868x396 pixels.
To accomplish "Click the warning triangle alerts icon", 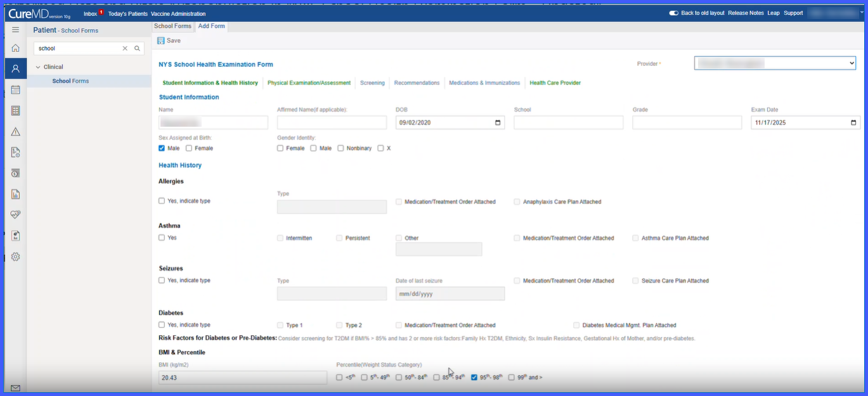I will [15, 132].
